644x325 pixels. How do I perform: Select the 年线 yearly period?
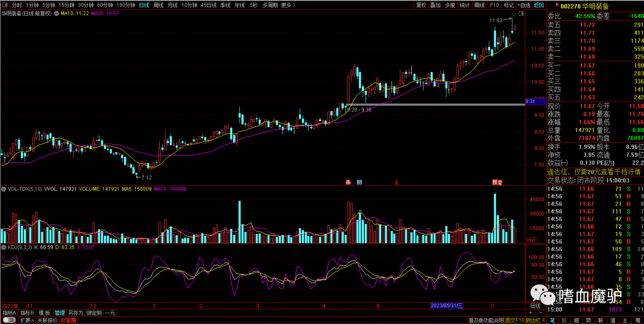click(239, 5)
